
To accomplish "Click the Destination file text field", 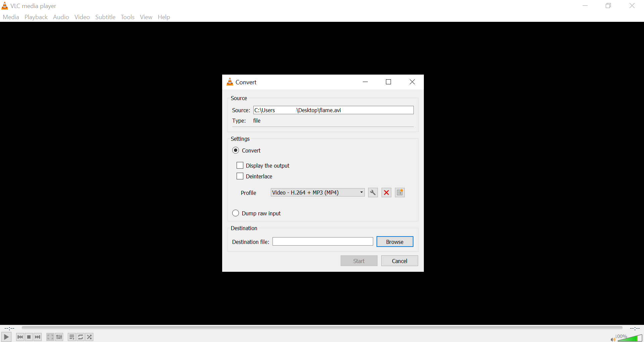I will click(x=323, y=242).
